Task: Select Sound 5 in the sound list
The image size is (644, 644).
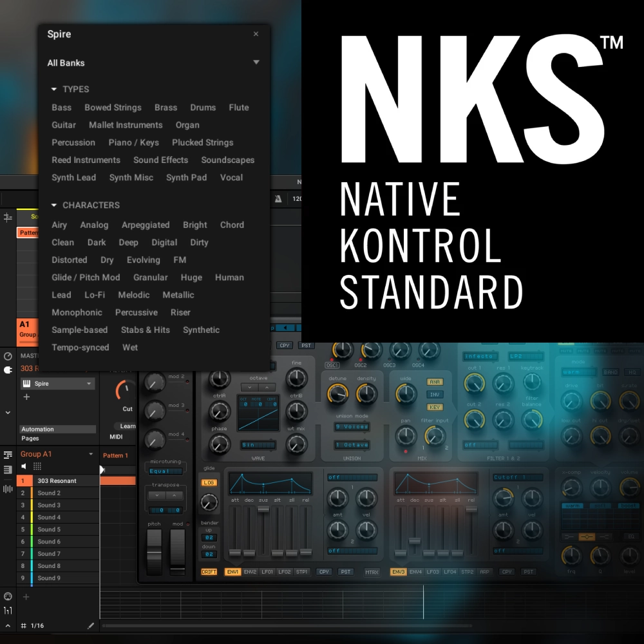Action: click(x=49, y=529)
